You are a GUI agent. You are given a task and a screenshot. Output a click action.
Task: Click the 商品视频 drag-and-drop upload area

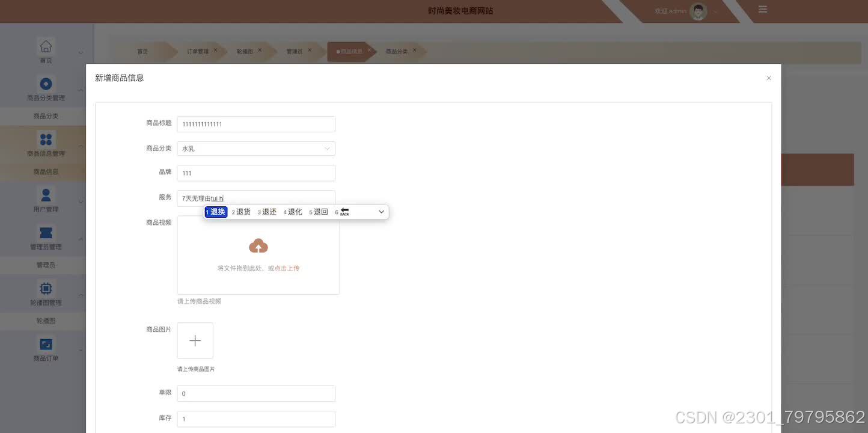click(x=258, y=255)
